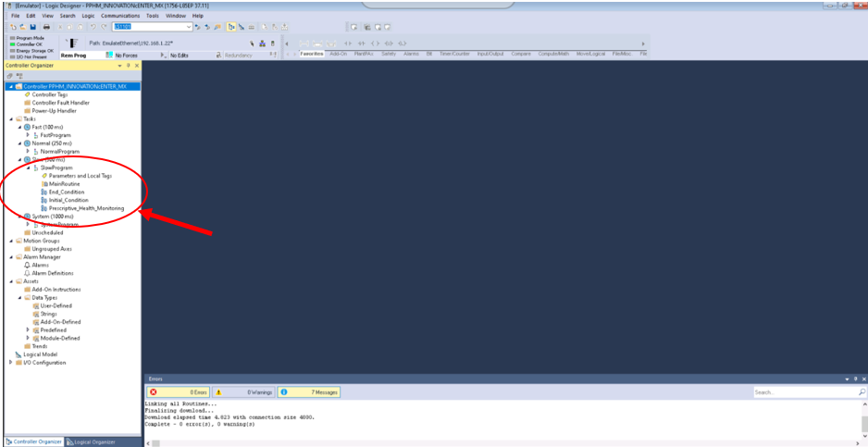Expand the Predefined data types node
The width and height of the screenshot is (868, 447).
click(28, 330)
